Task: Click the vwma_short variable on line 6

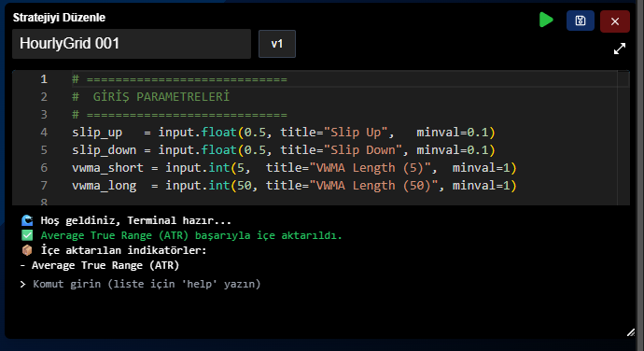Action: (x=107, y=168)
